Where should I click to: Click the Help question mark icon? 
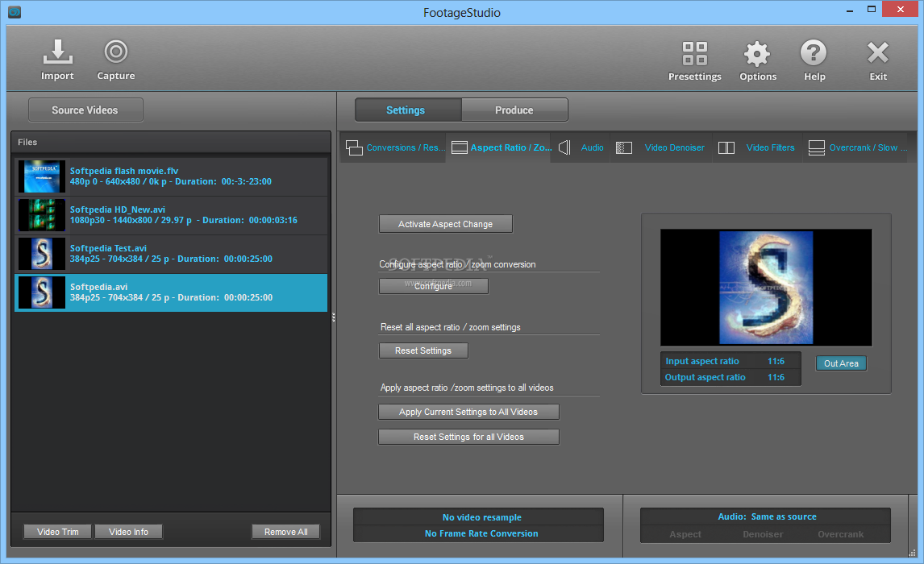[x=814, y=53]
